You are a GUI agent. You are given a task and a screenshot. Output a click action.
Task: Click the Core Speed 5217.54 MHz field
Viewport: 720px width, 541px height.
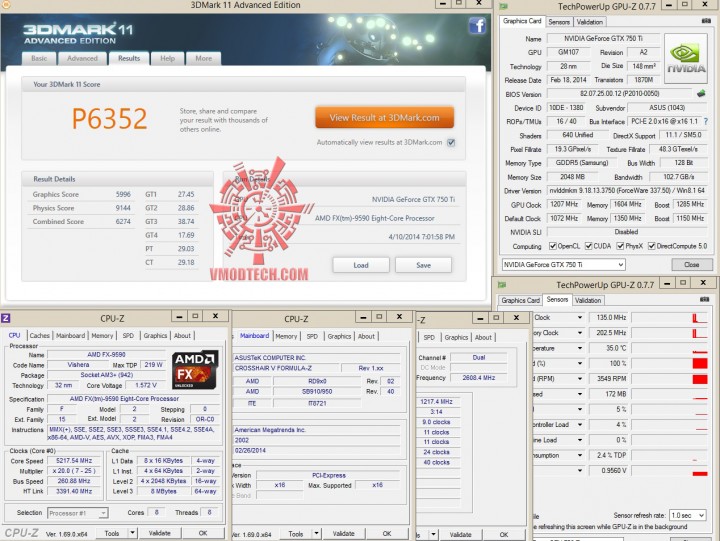coord(74,461)
